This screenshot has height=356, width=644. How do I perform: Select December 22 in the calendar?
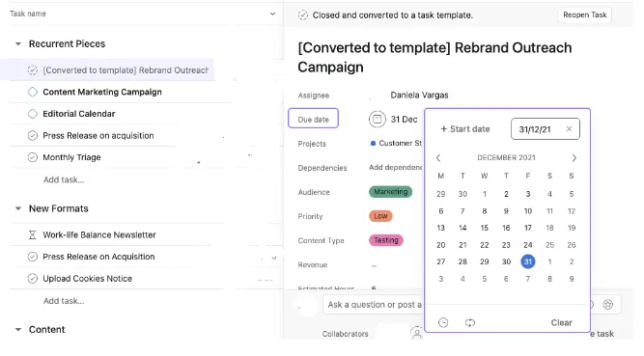[485, 245]
